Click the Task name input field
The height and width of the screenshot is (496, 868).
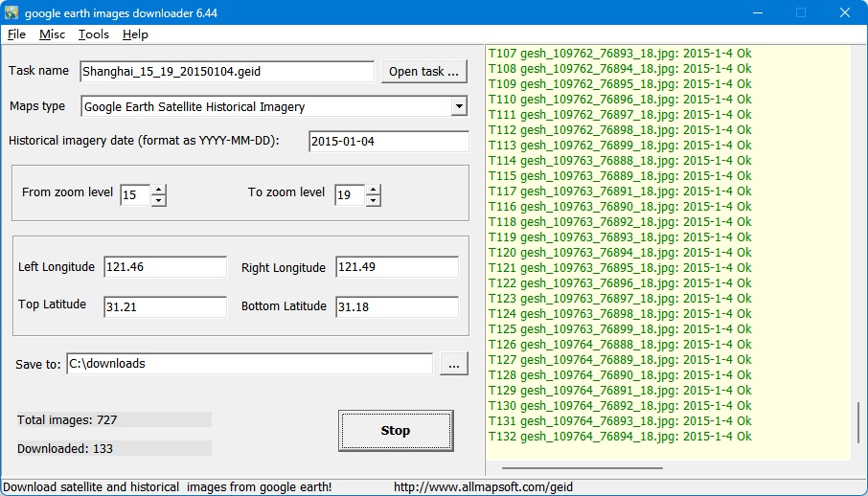[227, 72]
